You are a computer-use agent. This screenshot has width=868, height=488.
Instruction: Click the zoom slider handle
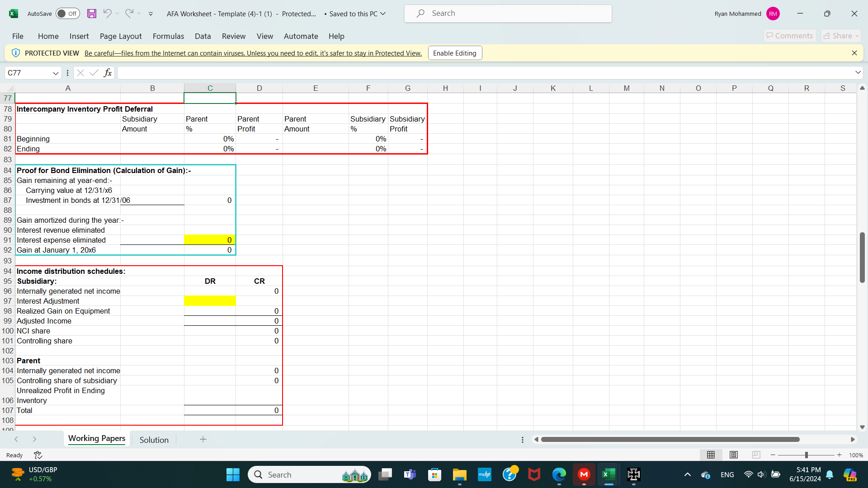click(x=806, y=455)
